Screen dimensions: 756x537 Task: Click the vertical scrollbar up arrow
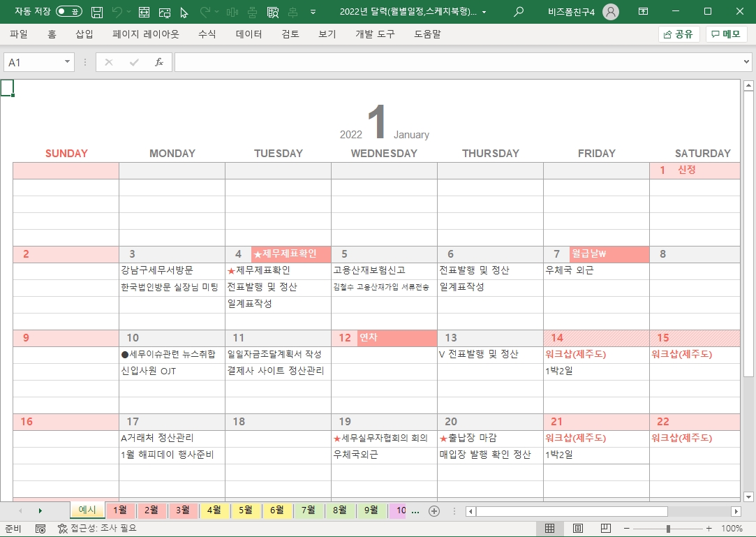tap(748, 86)
